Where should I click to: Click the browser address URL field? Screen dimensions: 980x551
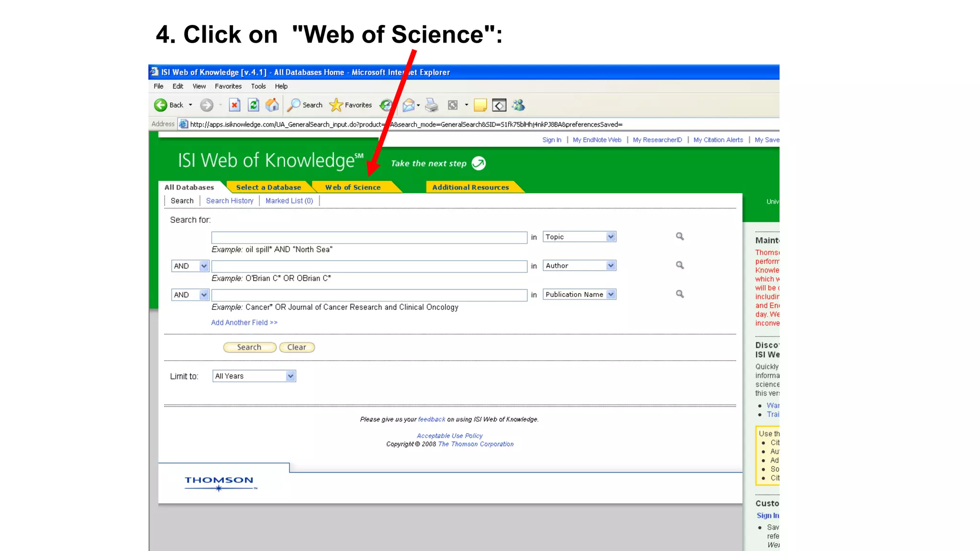479,124
